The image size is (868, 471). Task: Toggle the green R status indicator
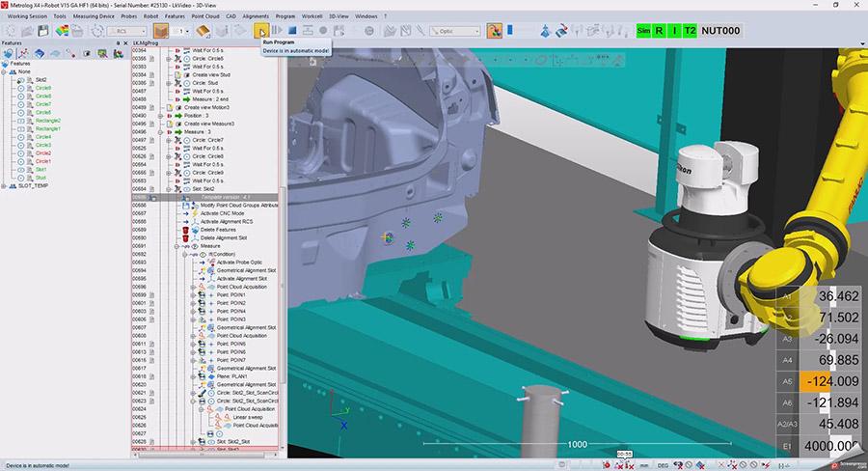659,31
